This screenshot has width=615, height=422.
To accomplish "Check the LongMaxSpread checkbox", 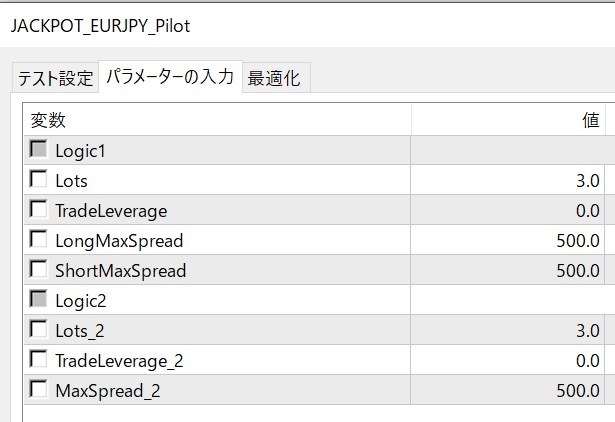I will point(39,240).
